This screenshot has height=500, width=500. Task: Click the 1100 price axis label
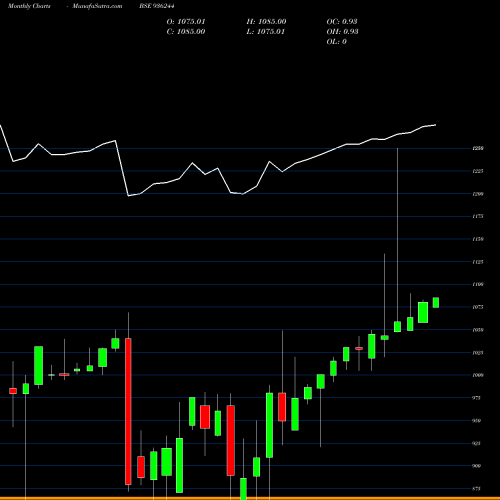(478, 284)
